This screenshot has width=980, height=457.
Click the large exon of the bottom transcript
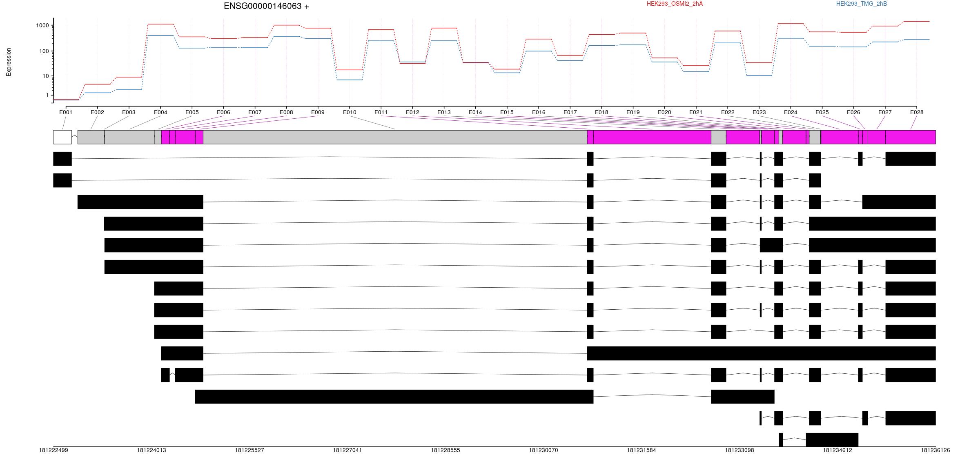832,440
